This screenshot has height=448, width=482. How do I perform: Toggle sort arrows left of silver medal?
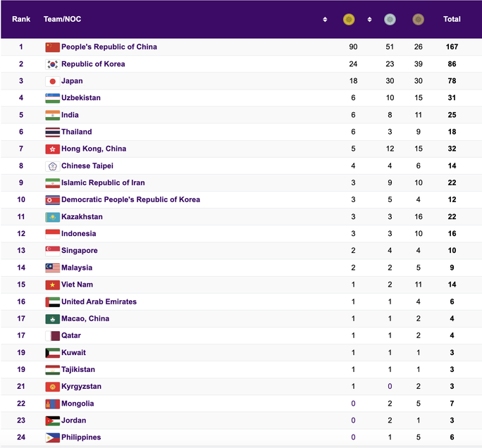tap(369, 20)
